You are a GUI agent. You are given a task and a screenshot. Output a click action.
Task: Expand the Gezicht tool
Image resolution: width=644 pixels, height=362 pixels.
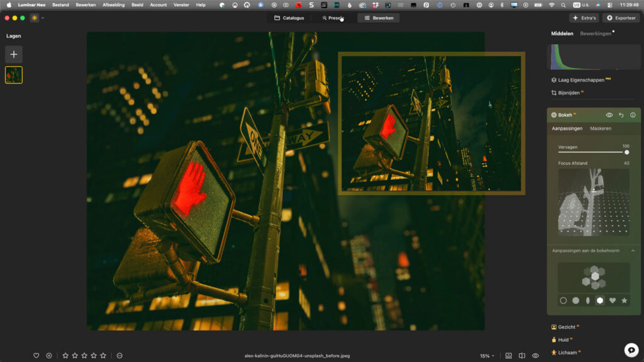[566, 327]
